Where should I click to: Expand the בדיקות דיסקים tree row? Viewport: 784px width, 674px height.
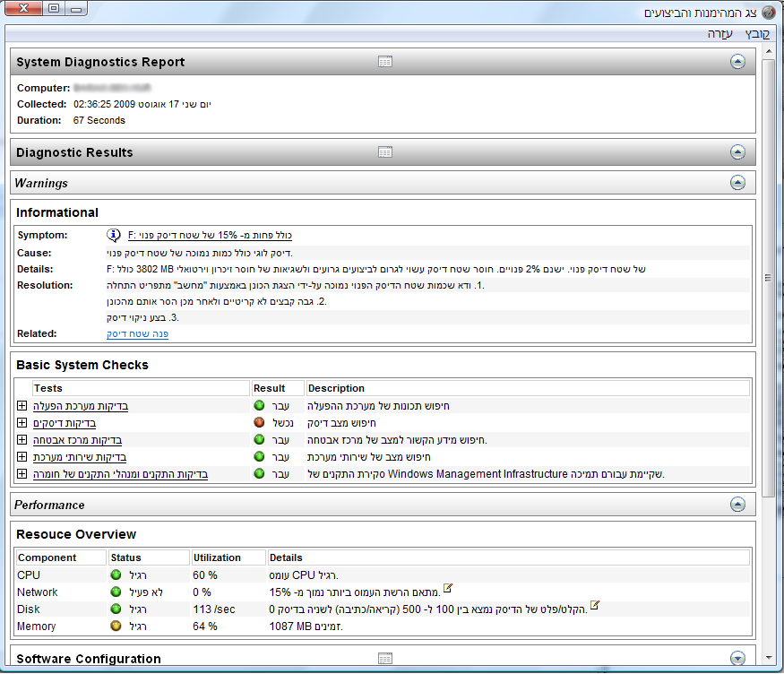pyautogui.click(x=22, y=423)
